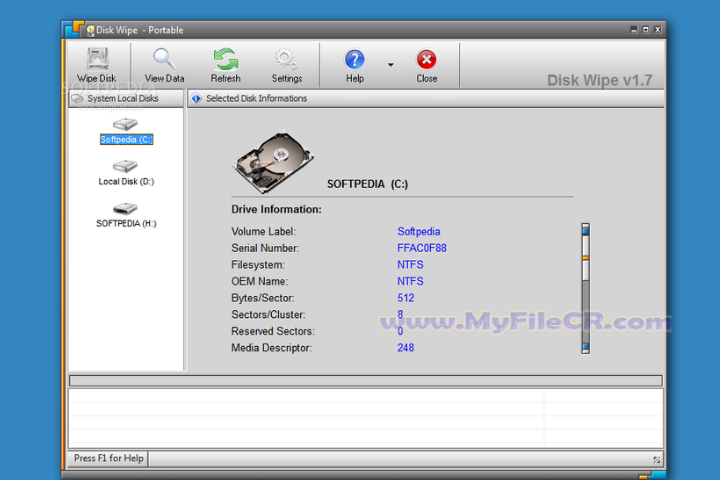Select the SOFTPEDIA (H:) drive icon
Image resolution: width=720 pixels, height=480 pixels.
coord(125,208)
